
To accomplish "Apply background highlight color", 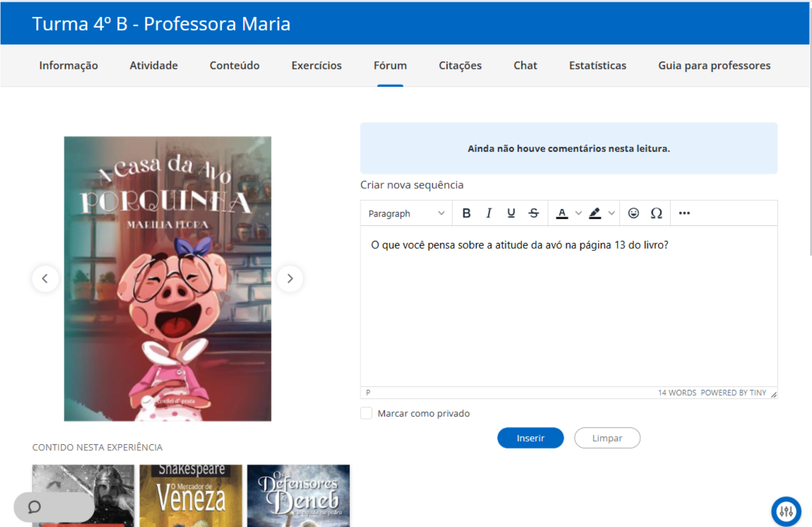I will click(x=595, y=213).
